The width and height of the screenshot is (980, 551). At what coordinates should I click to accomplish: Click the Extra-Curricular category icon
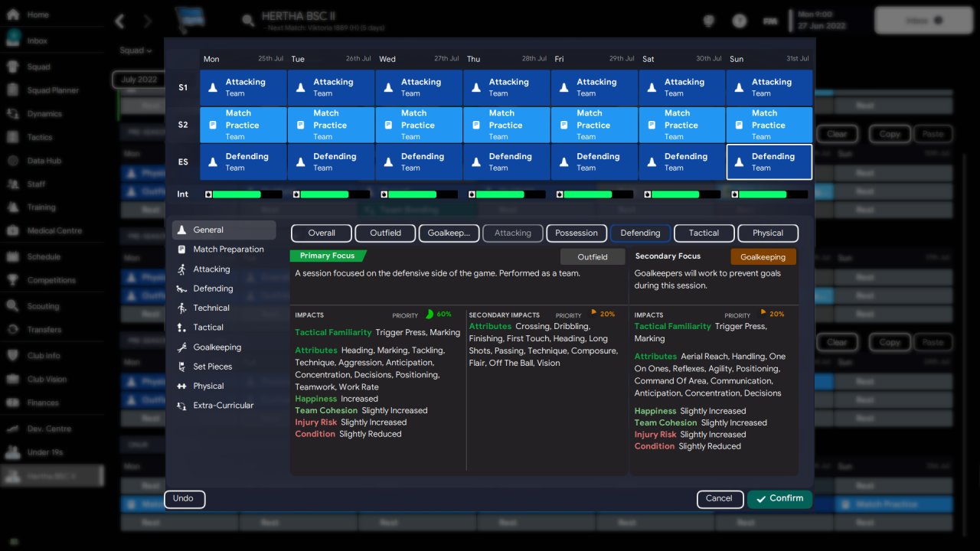[181, 406]
